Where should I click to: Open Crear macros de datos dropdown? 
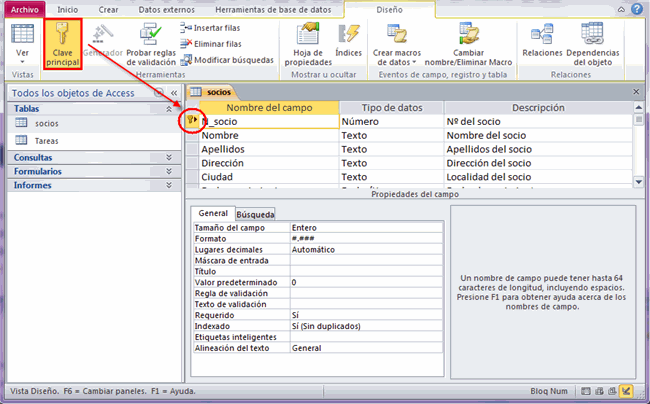point(397,45)
